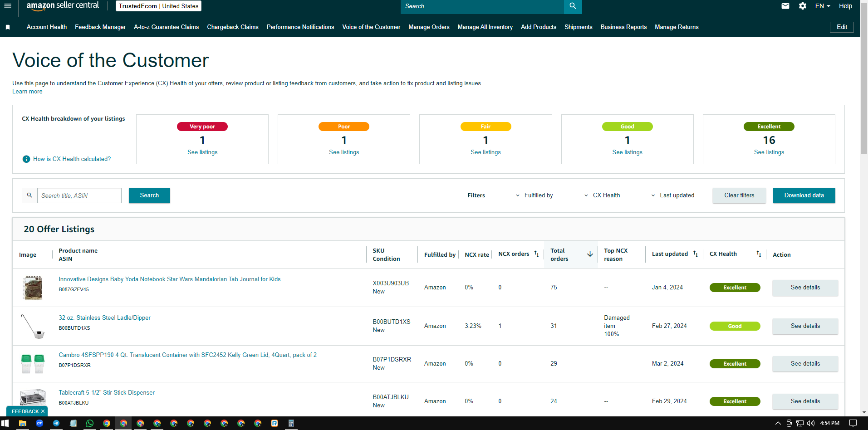Click Clear filters button
The width and height of the screenshot is (868, 430).
[739, 195]
